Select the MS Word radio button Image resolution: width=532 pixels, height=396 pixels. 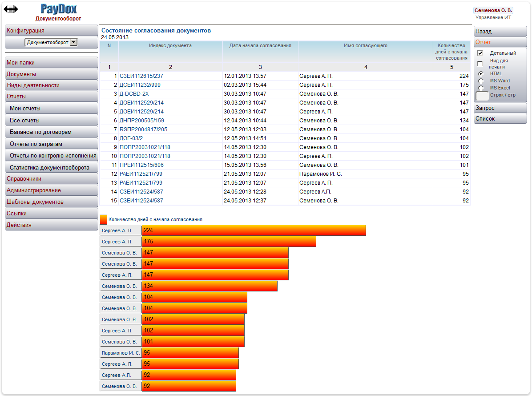(x=480, y=81)
